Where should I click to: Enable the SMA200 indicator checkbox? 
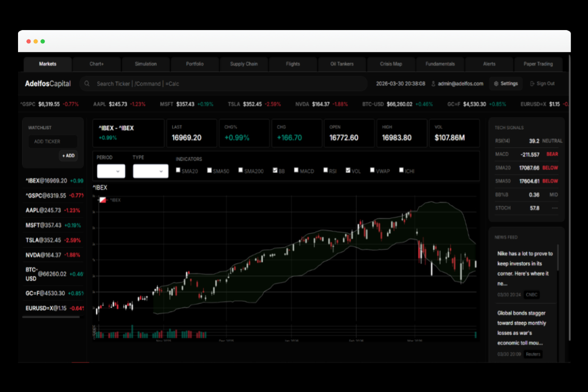pos(241,170)
